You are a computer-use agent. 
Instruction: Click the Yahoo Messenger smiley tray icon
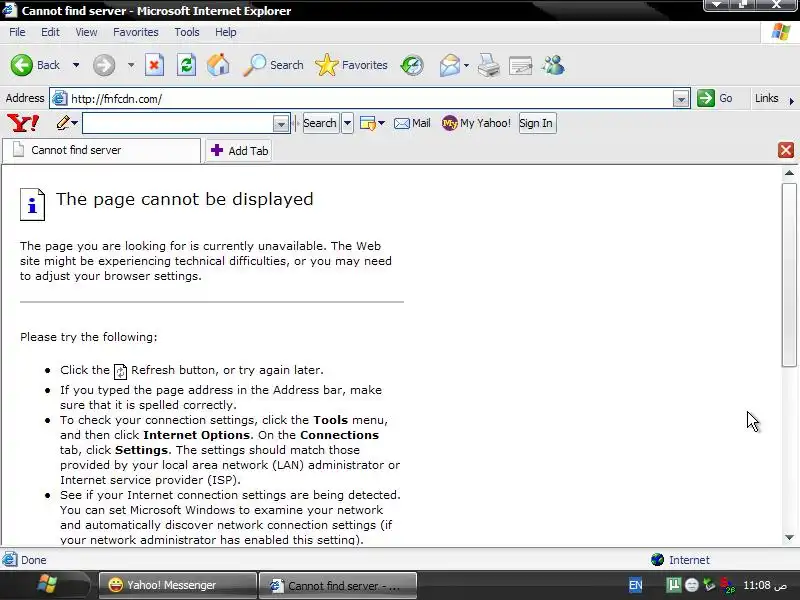[x=691, y=585]
